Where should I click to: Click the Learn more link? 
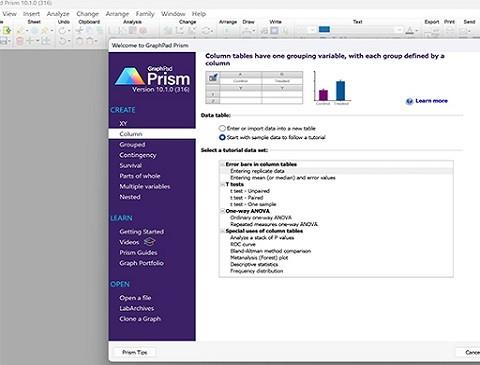[431, 101]
